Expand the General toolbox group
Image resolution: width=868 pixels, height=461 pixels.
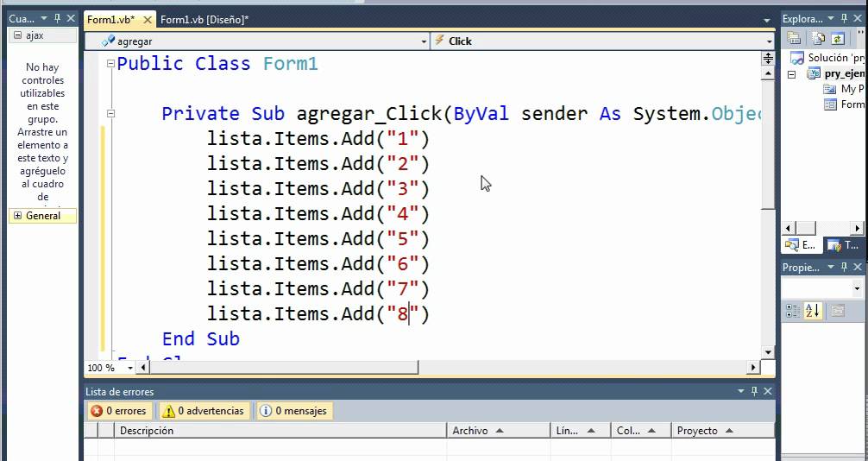(x=18, y=216)
